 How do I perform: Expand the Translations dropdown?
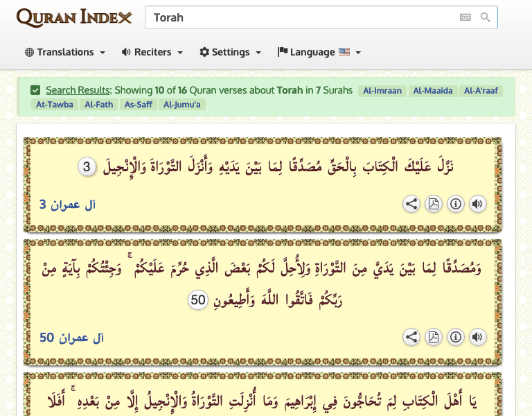[x=65, y=52]
